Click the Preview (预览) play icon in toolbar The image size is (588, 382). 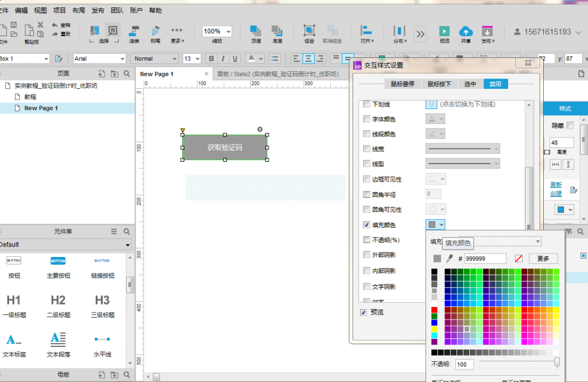pos(444,32)
